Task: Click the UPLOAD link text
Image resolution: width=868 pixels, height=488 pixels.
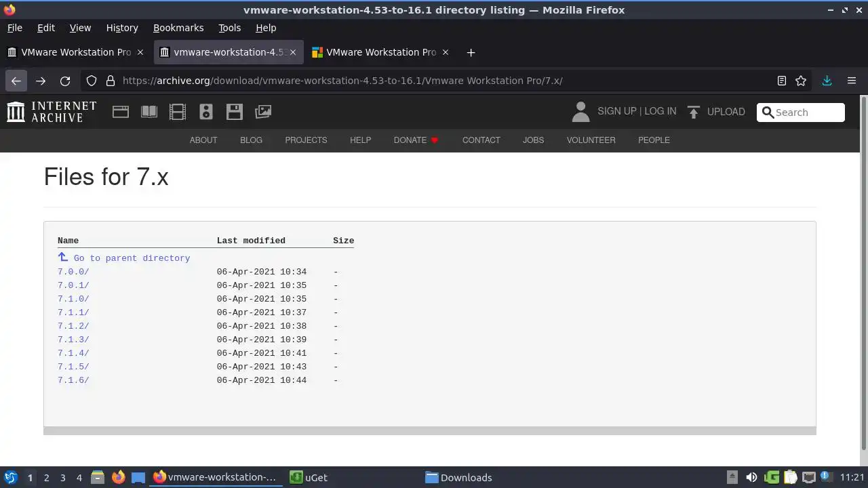Action: [x=726, y=112]
